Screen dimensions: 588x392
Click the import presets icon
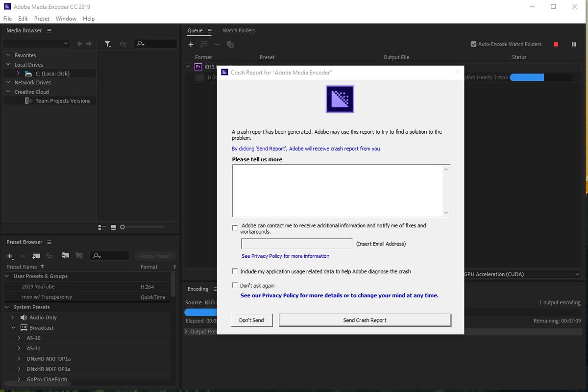66,256
